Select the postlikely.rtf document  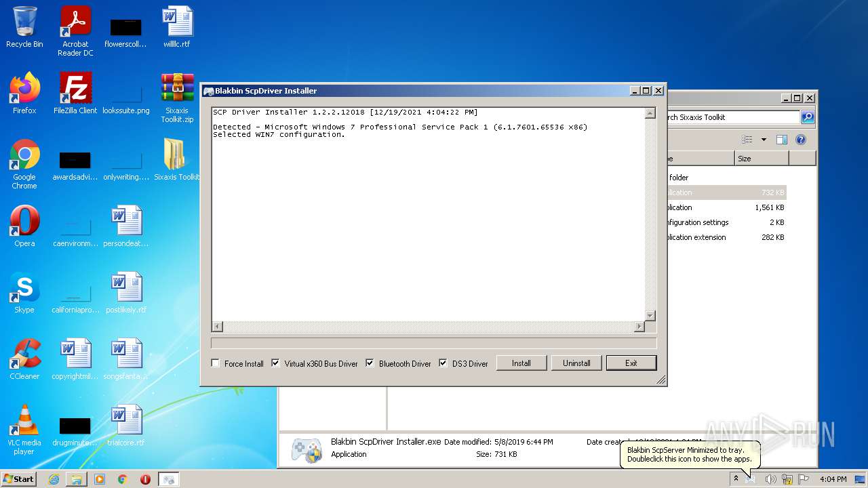tap(126, 293)
